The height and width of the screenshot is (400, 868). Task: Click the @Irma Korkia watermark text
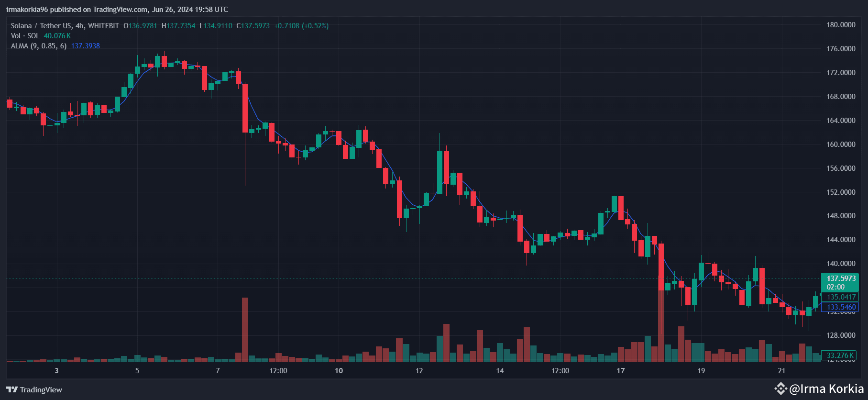(x=826, y=389)
